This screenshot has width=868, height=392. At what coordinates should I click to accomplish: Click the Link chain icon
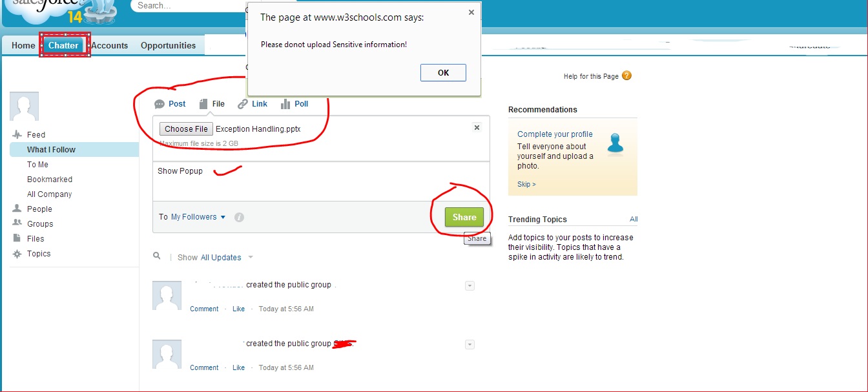[243, 104]
